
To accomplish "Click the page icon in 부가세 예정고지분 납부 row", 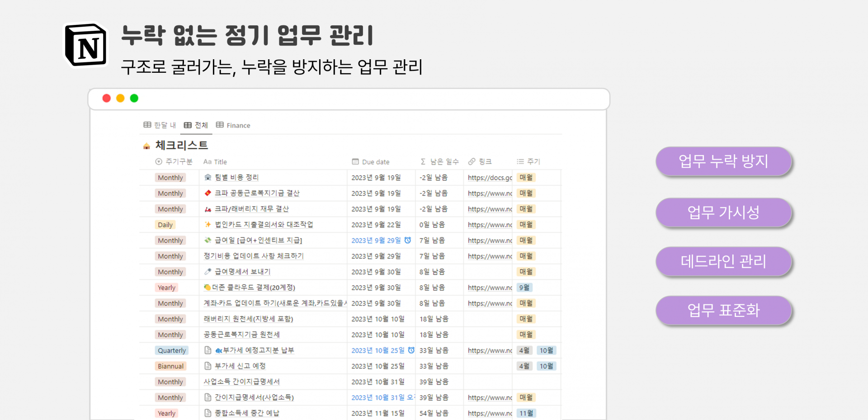I will tap(208, 350).
